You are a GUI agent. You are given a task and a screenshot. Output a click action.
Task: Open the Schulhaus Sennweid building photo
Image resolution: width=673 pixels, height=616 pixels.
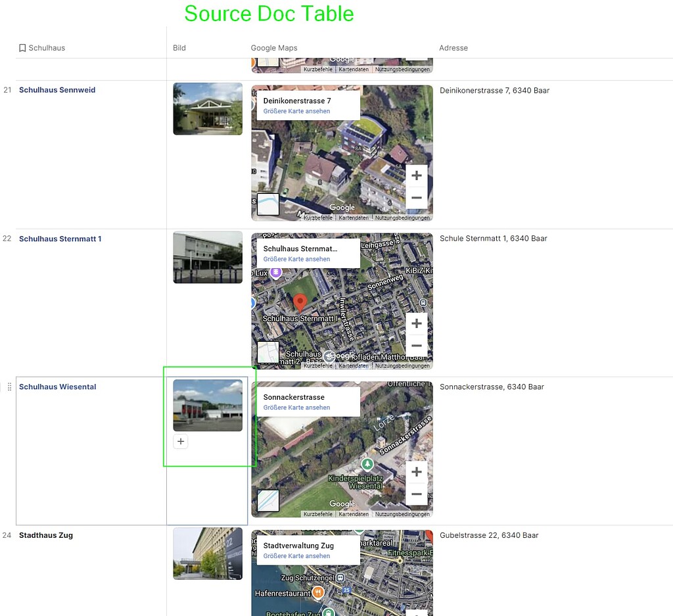207,108
